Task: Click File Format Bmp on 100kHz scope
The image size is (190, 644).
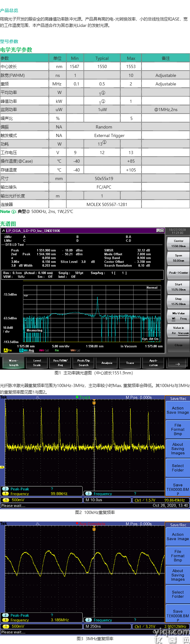Action: coord(178,429)
